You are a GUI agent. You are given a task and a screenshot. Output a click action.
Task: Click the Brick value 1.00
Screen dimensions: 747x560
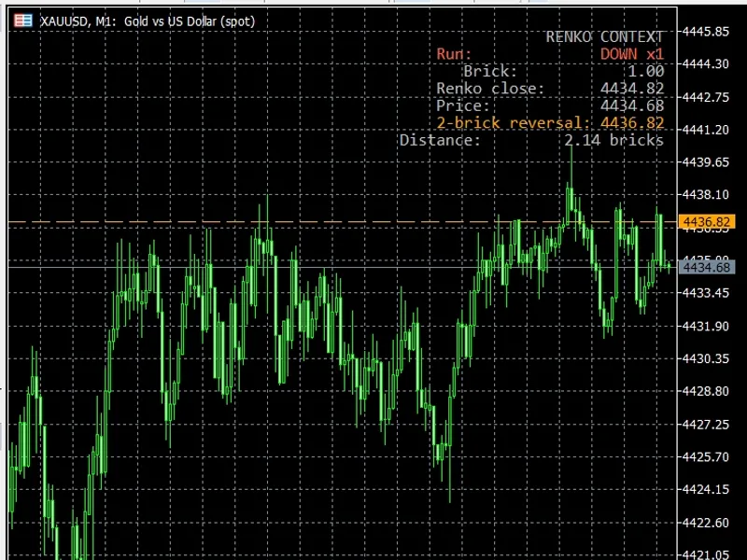point(646,72)
